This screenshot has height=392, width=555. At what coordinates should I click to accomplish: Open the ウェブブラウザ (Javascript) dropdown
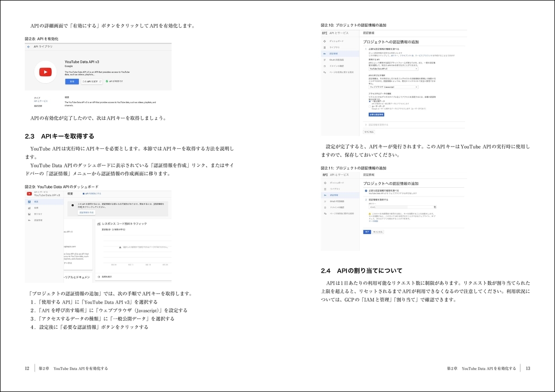pyautogui.click(x=394, y=87)
